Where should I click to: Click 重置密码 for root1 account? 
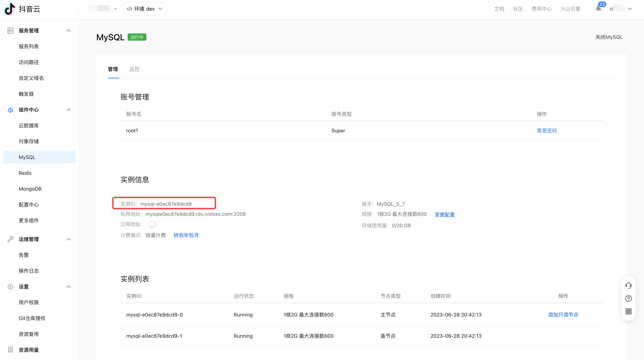(547, 131)
